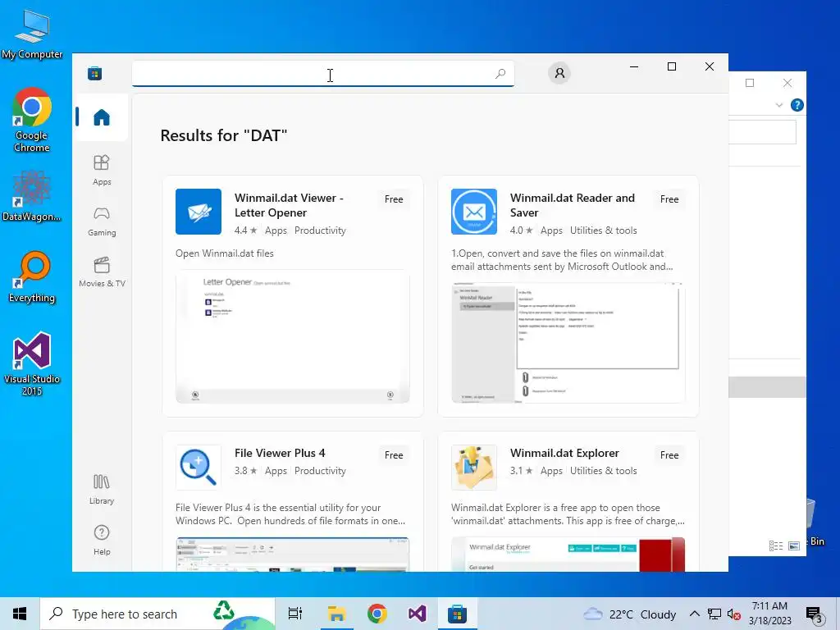This screenshot has width=840, height=630.
Task: Click the Winmail.dat Reader and Saver icon
Action: (474, 212)
